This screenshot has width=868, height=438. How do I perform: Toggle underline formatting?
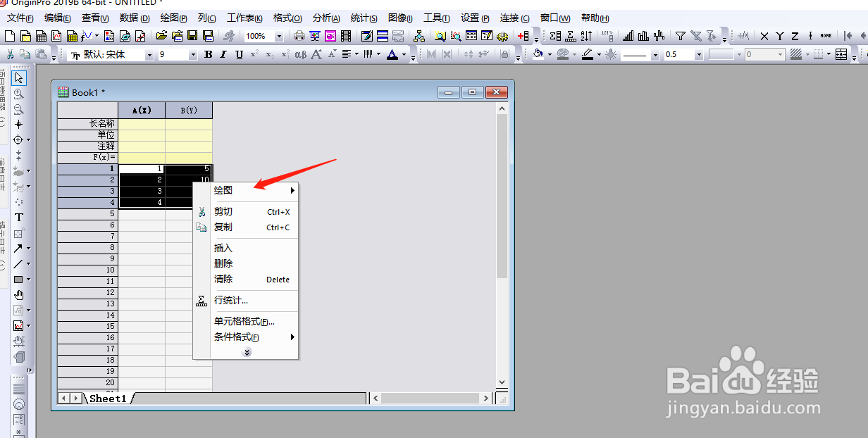pos(240,54)
